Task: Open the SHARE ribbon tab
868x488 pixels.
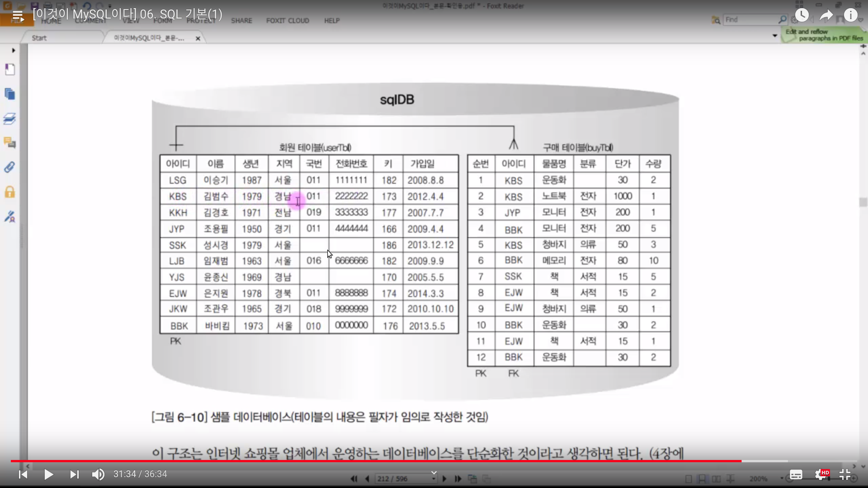Action: (241, 21)
